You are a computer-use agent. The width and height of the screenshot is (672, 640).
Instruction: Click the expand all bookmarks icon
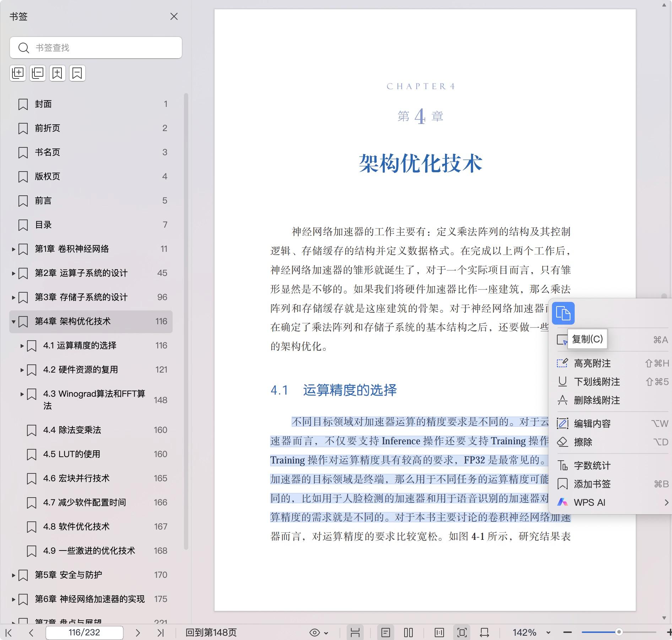[18, 73]
